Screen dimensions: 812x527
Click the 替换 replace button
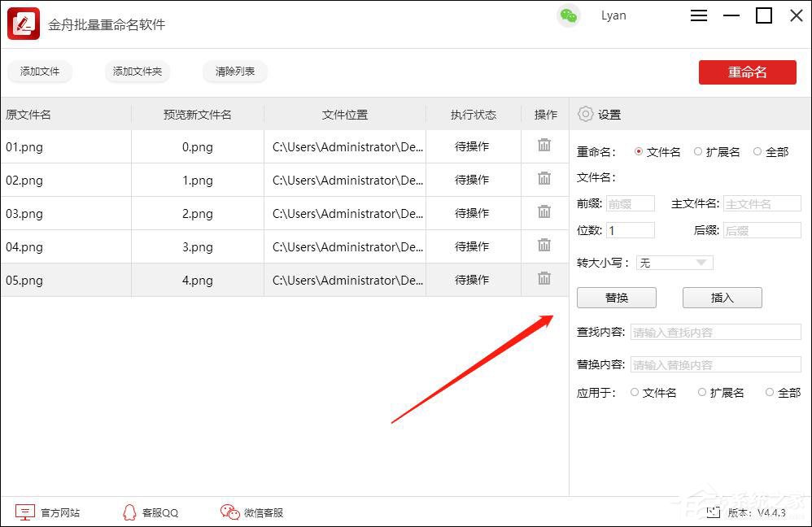(617, 297)
